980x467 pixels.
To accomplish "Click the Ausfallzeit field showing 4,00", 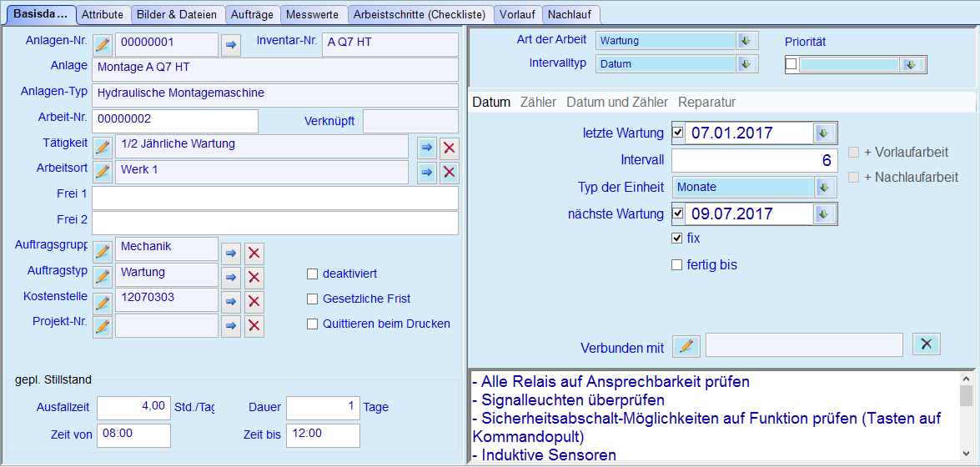I will coord(133,408).
